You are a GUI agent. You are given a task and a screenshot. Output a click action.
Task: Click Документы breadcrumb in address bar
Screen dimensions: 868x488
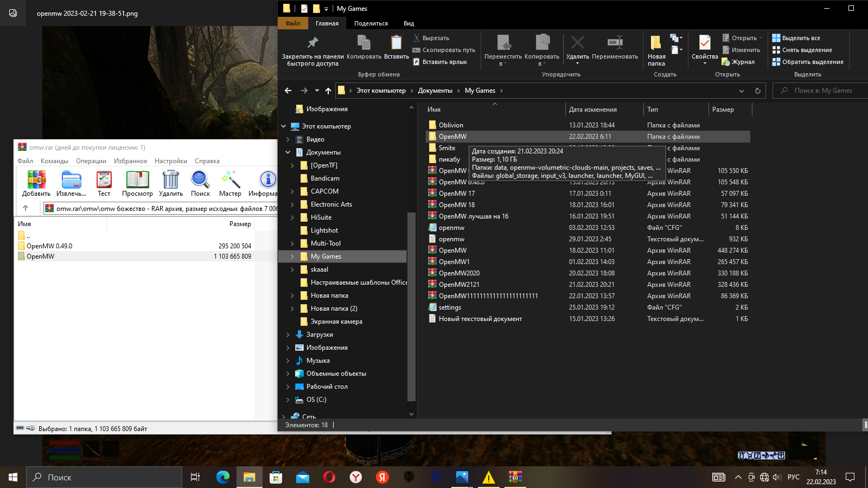pos(435,91)
